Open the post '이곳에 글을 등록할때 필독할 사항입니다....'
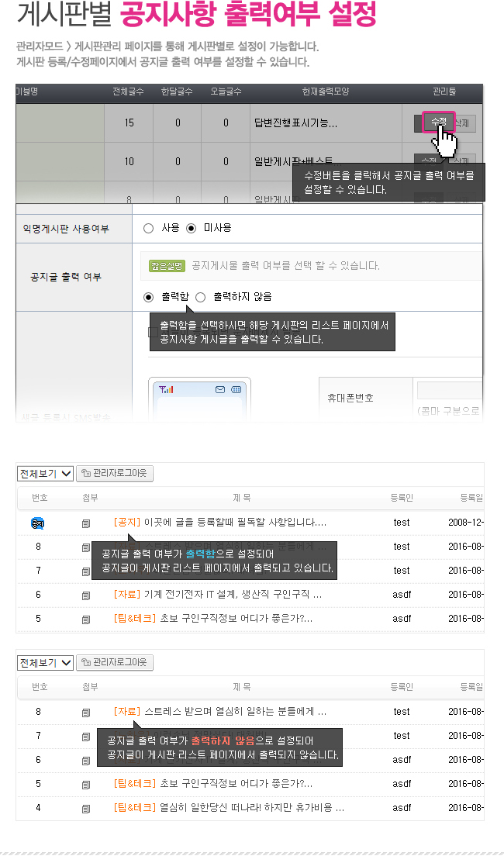504x856 pixels. pyautogui.click(x=236, y=523)
